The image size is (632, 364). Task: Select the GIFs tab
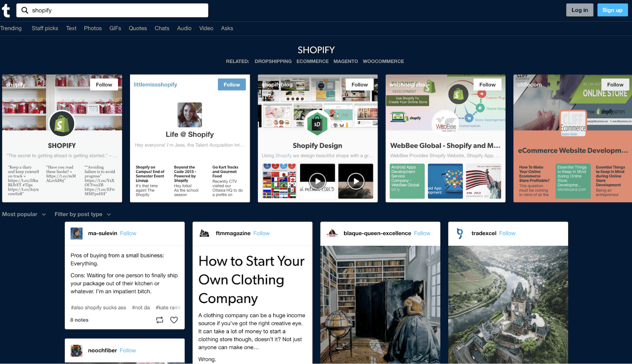click(x=115, y=28)
